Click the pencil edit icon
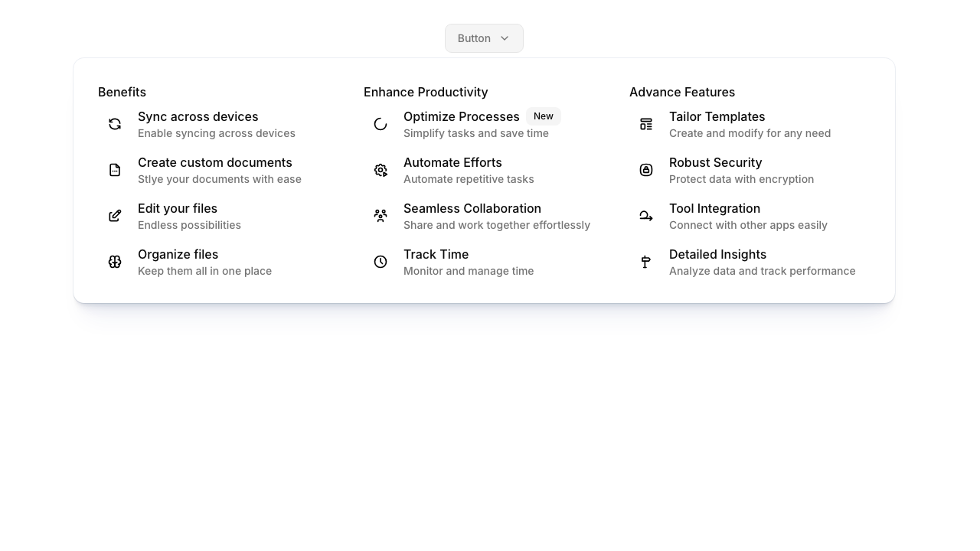This screenshot has height=551, width=980. [115, 216]
